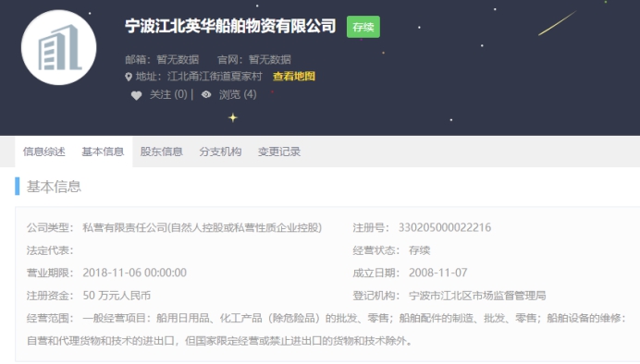Click the registration number 330205000022216
640x364 pixels.
445,227
